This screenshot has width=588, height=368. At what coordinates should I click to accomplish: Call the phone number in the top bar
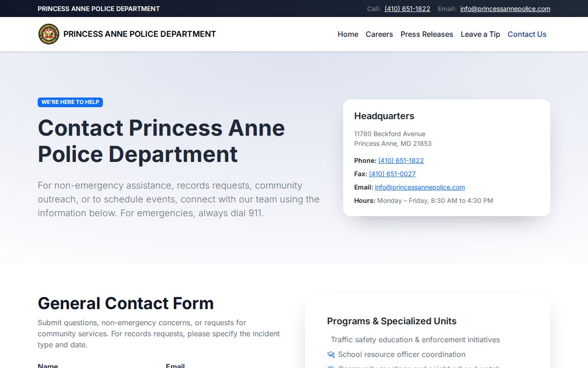coord(407,9)
